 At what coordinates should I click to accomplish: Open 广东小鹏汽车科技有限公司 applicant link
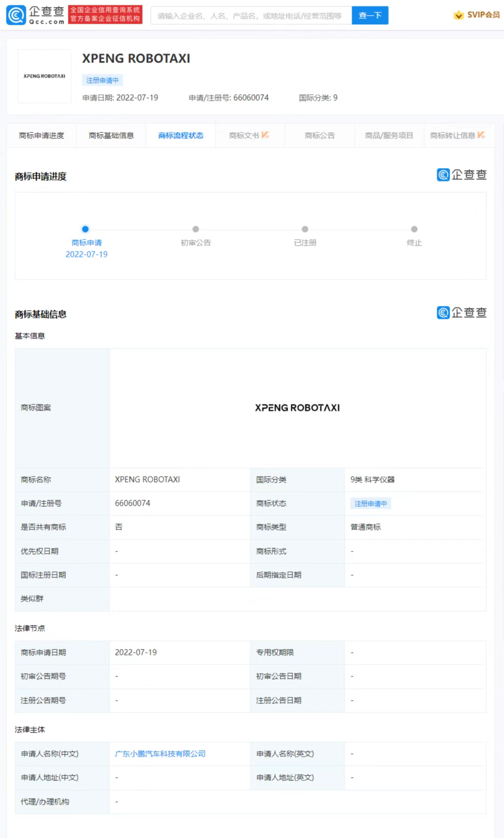pos(160,753)
